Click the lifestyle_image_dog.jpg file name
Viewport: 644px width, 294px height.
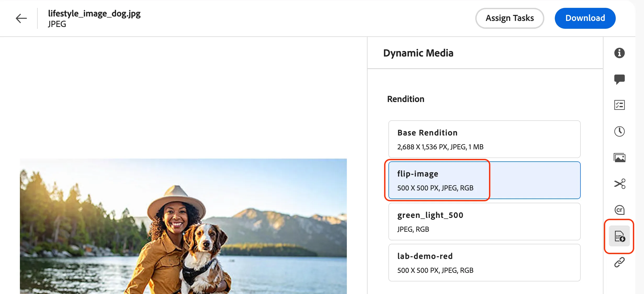click(94, 13)
